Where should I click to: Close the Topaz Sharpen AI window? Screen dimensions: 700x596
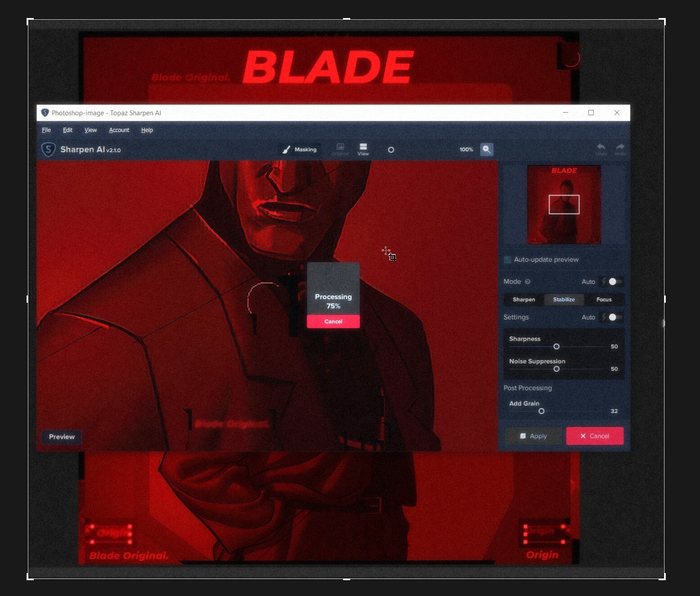tap(617, 113)
